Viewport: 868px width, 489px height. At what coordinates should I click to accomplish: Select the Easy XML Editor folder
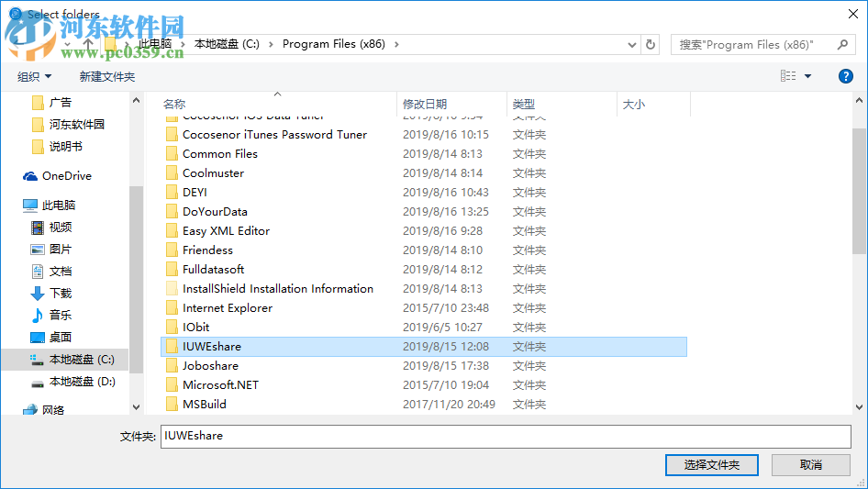[226, 231]
